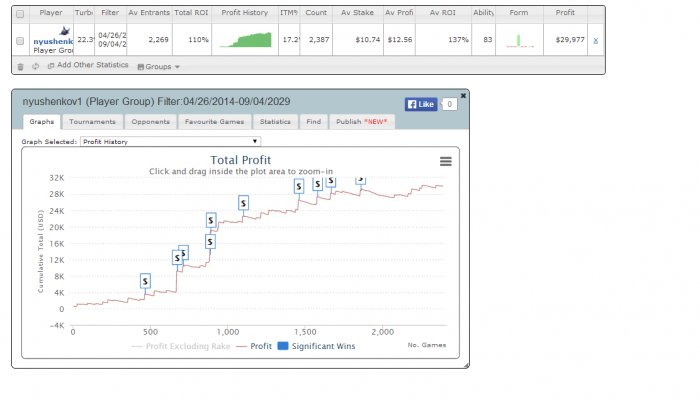This screenshot has width=700, height=400.
Task: Click the Facebook Like button
Action: [421, 104]
